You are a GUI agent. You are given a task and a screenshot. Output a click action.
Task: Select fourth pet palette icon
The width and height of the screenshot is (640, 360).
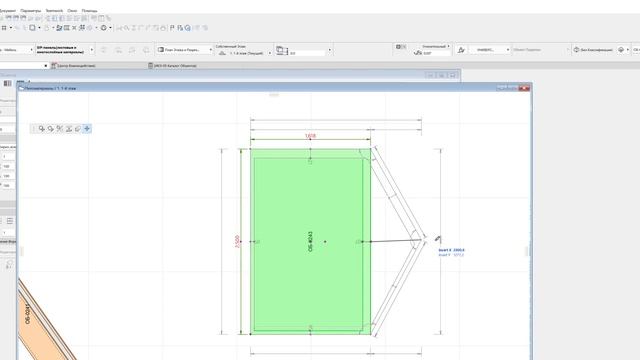69,129
